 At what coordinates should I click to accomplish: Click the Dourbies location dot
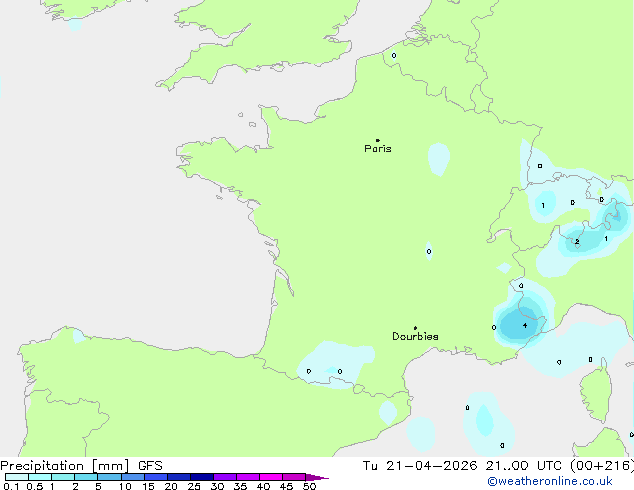click(x=415, y=328)
